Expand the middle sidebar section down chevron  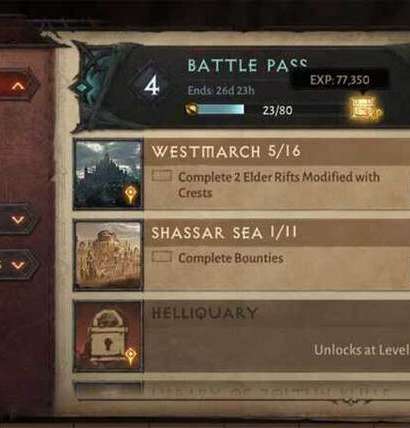[x=18, y=220]
